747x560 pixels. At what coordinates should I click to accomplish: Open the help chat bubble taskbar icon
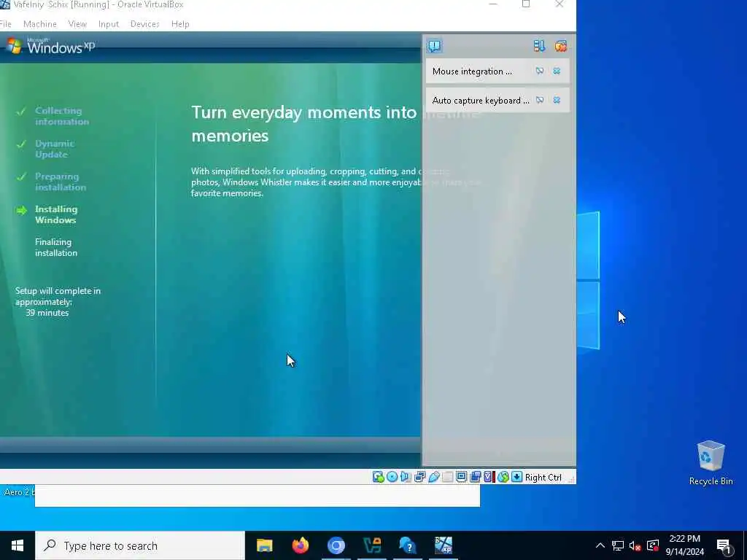click(407, 545)
